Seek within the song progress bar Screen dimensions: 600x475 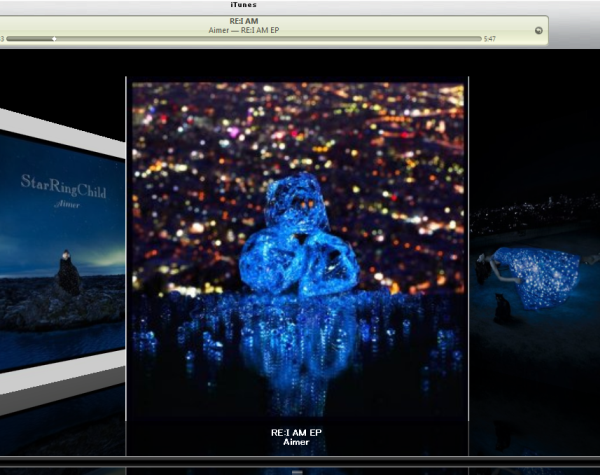pos(244,39)
